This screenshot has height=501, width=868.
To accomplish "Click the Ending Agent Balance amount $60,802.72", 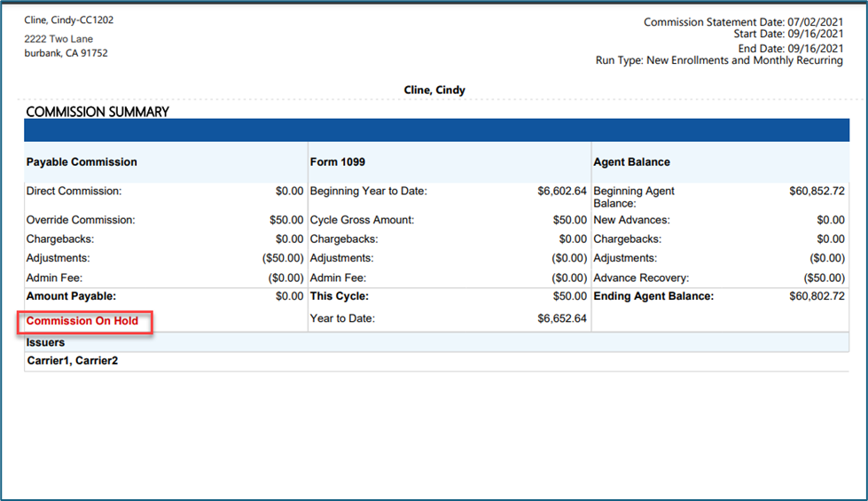I will (x=817, y=296).
